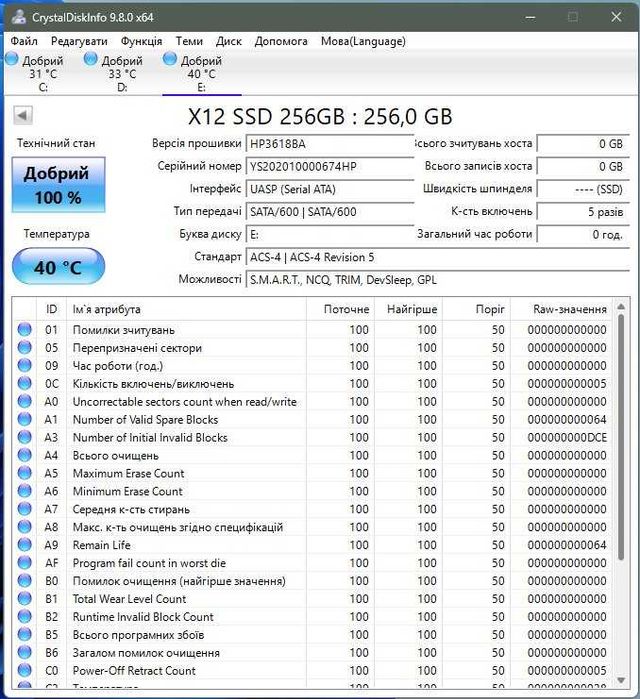
Task: Click status icon for C0 Power-Off Retract Count
Action: coord(25,670)
